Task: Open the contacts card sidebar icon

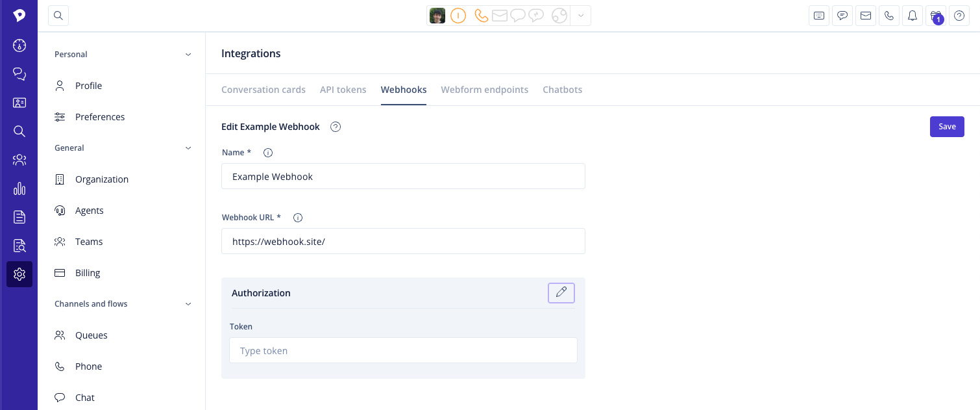Action: 19,103
